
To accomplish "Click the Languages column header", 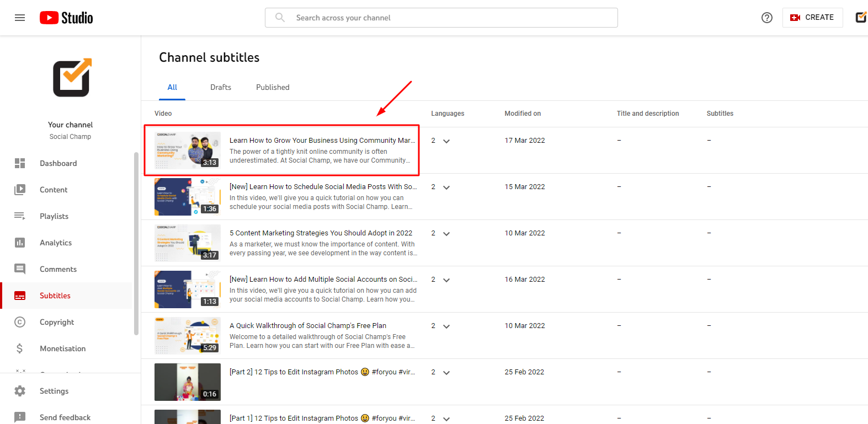I will 448,114.
